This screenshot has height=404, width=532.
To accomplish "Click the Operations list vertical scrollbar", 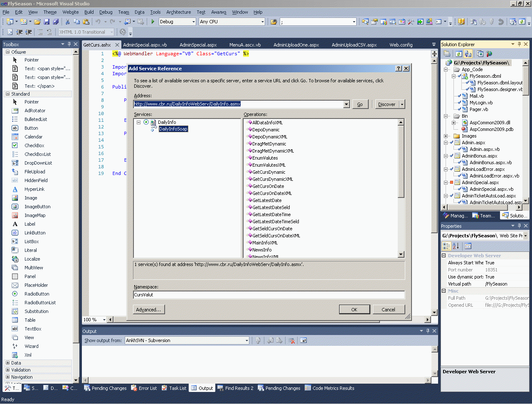I will (x=401, y=188).
